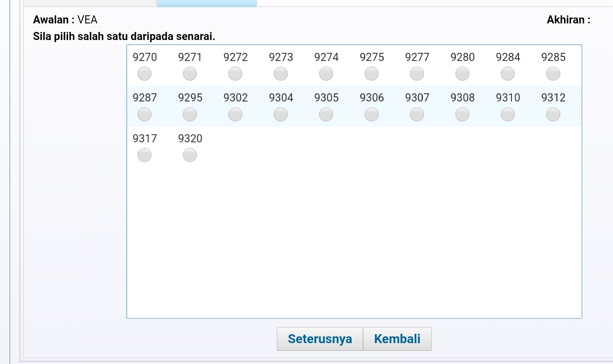Select the 9317 radio button

point(144,155)
